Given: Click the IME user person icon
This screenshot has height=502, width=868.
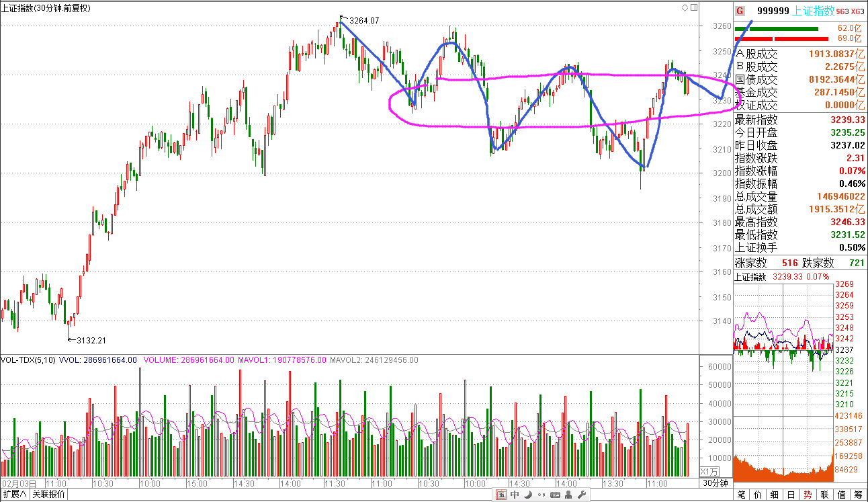Looking at the screenshot, I should pos(568,495).
